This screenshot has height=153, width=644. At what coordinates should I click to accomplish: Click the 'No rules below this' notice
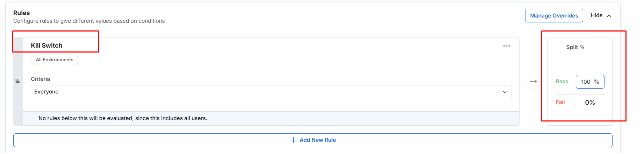(x=123, y=118)
